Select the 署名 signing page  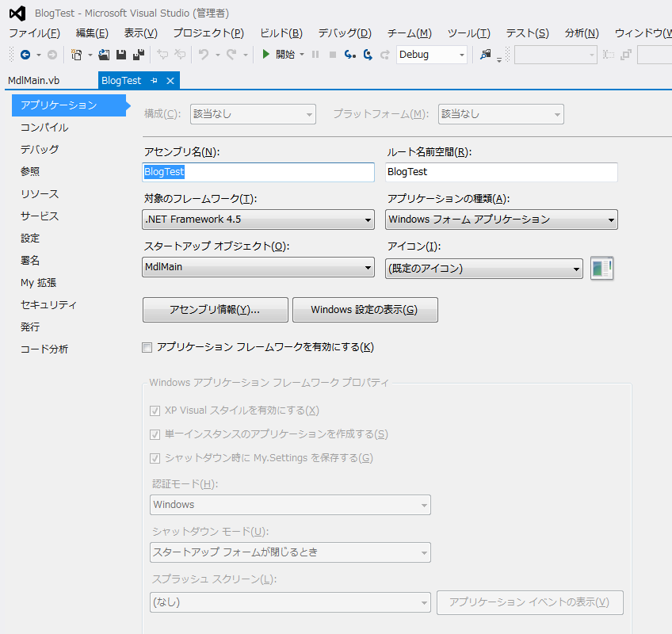(30, 260)
